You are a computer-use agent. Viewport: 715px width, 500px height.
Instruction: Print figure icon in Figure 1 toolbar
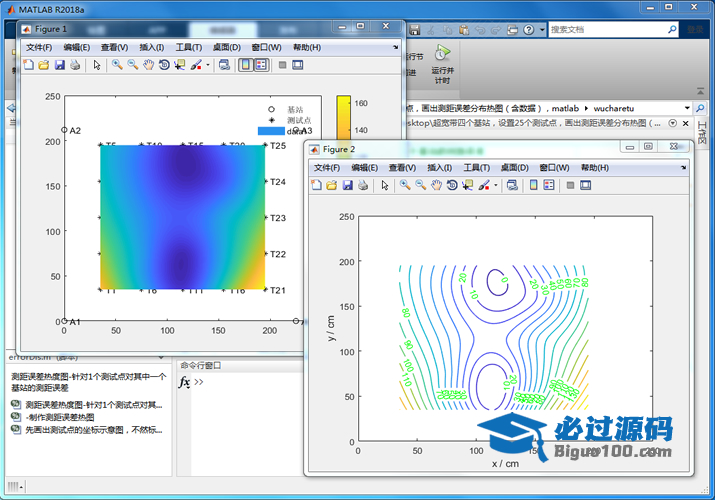tap(75, 65)
